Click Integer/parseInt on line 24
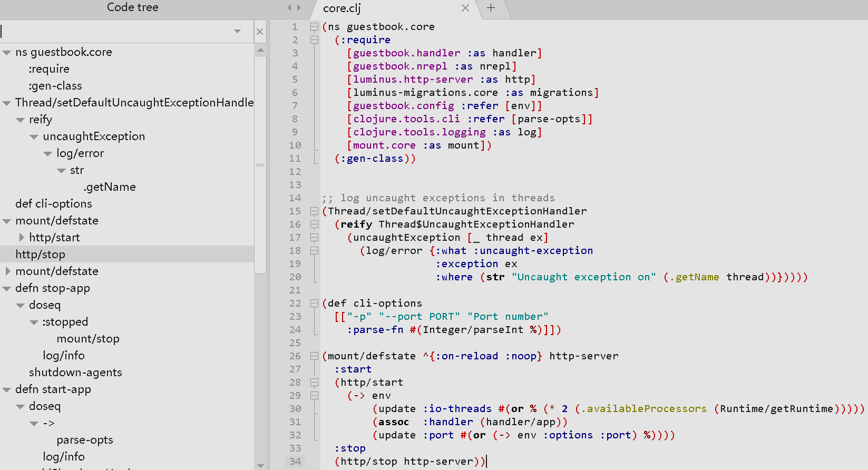868x470 pixels. click(x=473, y=330)
